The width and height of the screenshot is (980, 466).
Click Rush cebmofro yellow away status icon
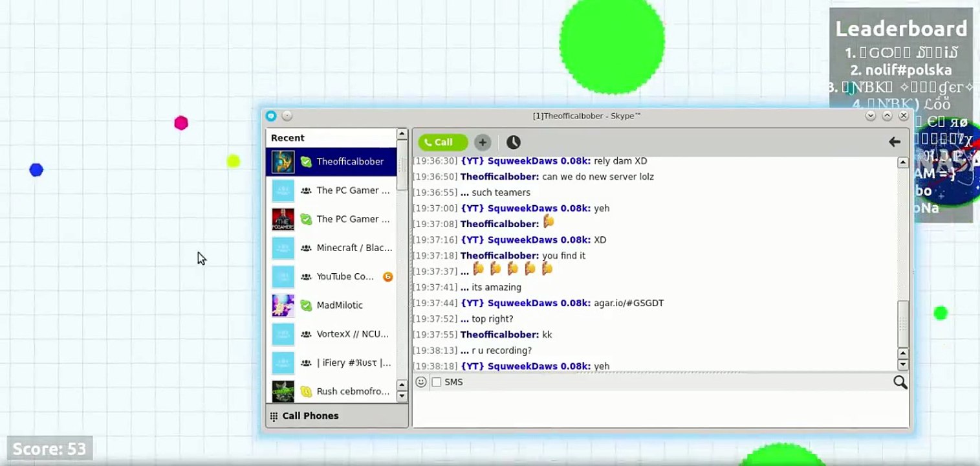point(306,392)
